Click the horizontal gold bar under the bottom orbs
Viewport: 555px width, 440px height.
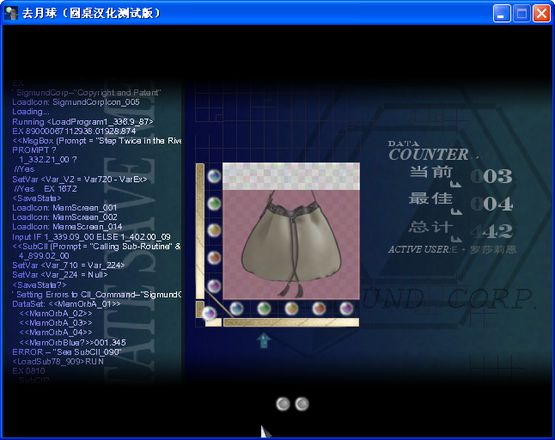[291, 322]
